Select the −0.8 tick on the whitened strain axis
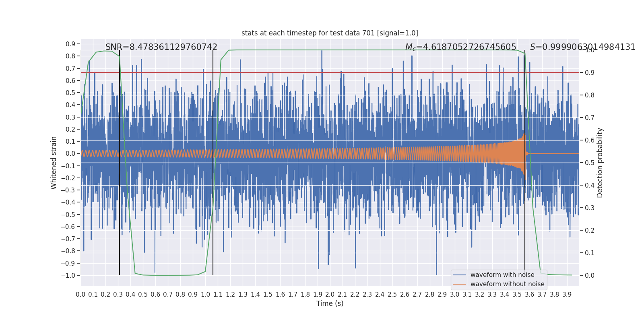Screen dimensions: 644x322 click(68, 251)
